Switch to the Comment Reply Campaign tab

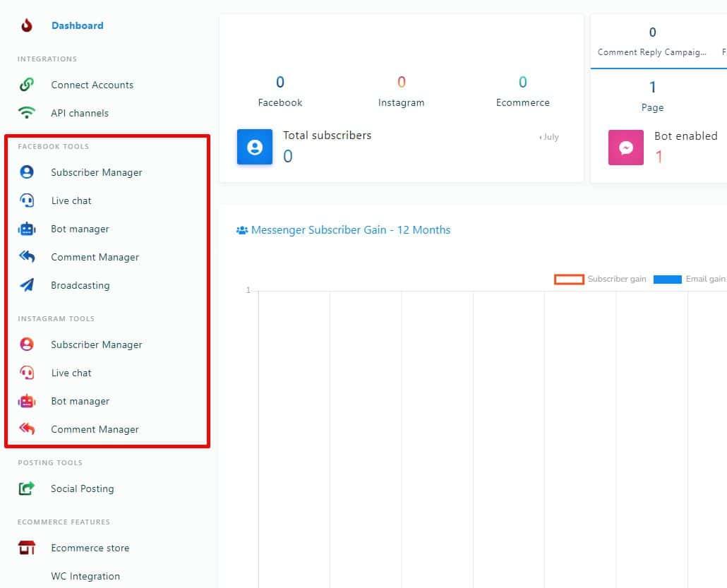tap(651, 52)
